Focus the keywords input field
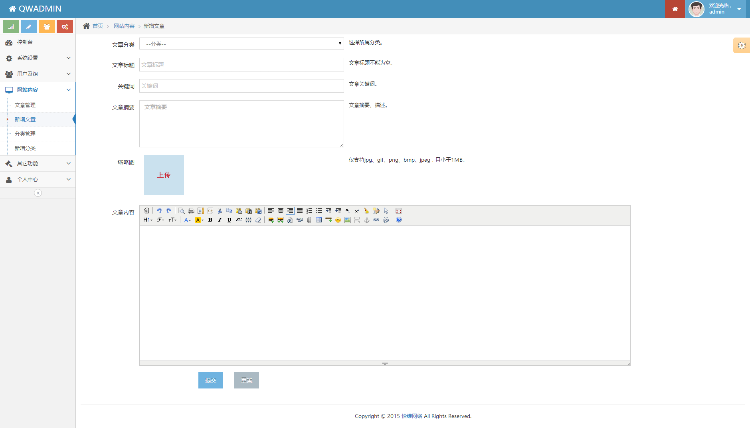750x428 pixels. [242, 86]
